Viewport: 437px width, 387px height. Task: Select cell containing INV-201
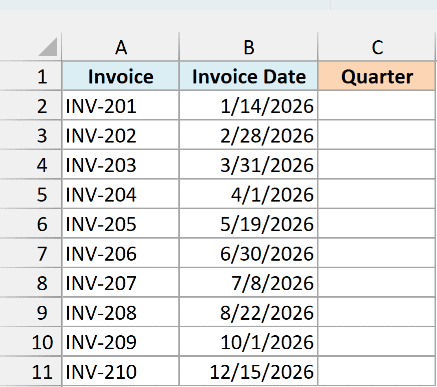(x=121, y=106)
